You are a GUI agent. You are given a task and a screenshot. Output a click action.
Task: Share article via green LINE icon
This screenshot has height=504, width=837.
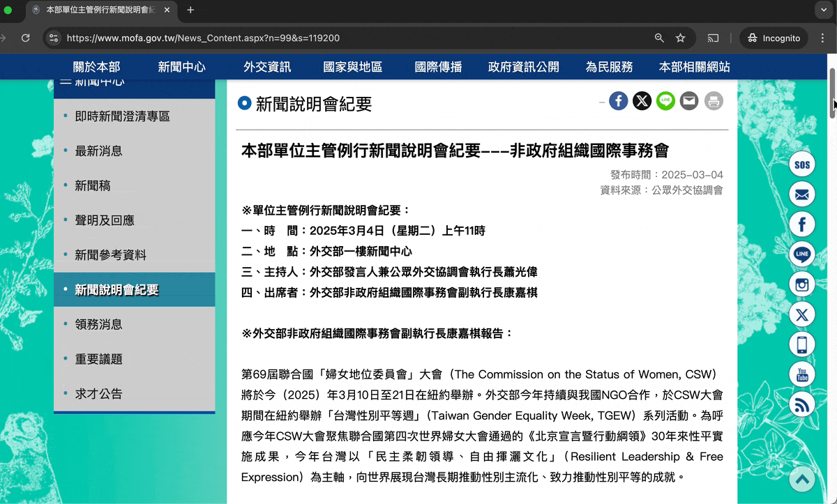point(665,101)
